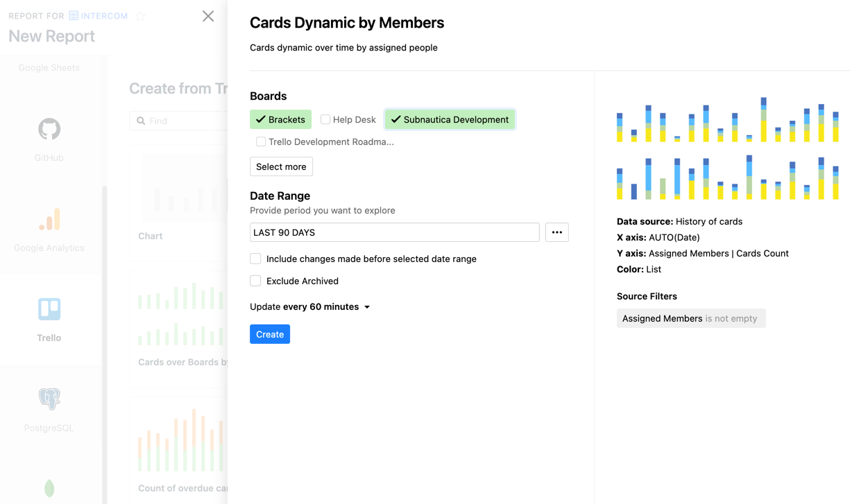Uncheck the Subnautica Development board
The image size is (868, 504).
point(450,119)
